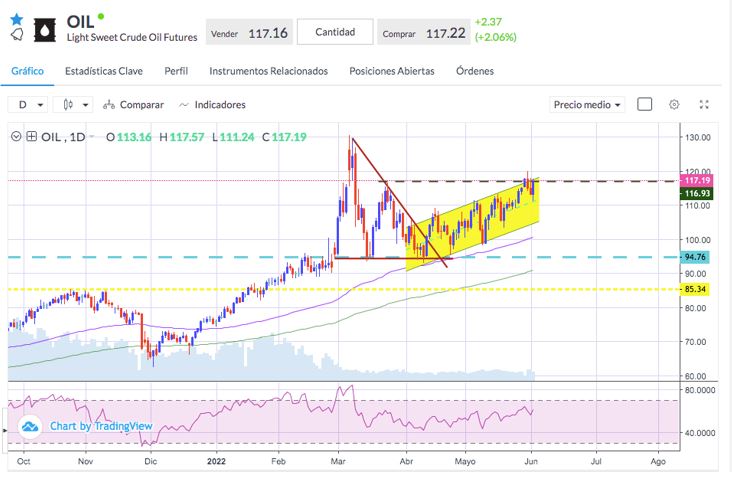This screenshot has width=732, height=487.
Task: Open the chart settings gear
Action: click(674, 105)
